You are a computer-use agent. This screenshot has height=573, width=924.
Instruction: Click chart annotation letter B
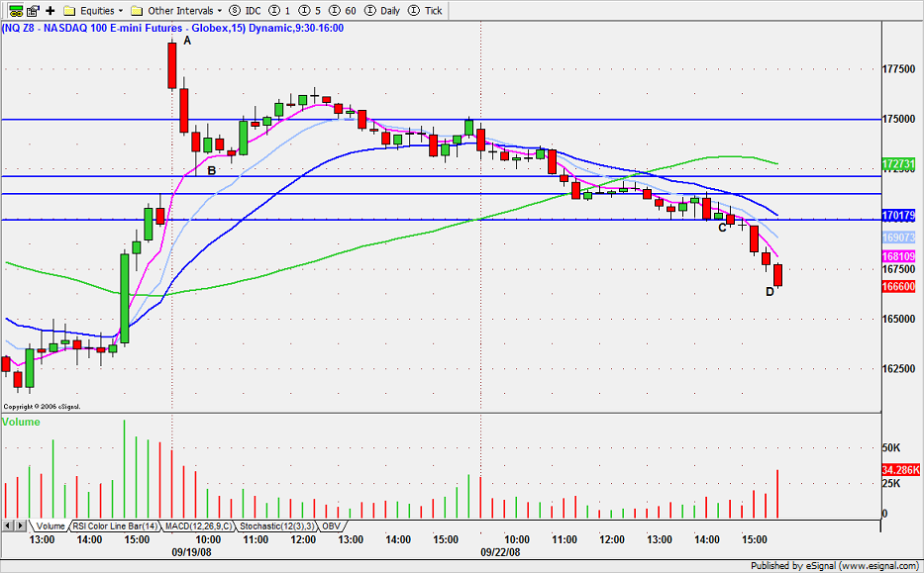212,171
